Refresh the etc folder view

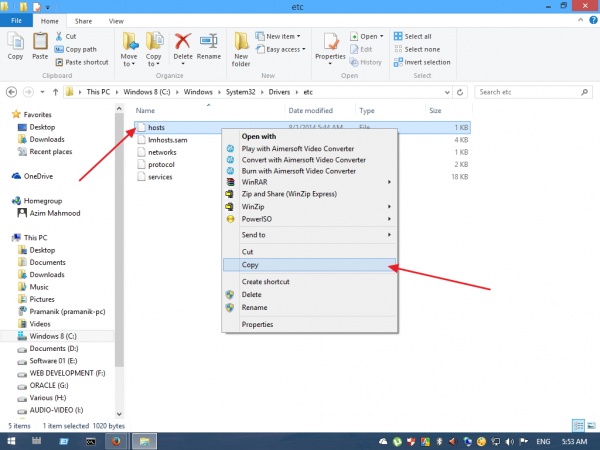(x=460, y=92)
